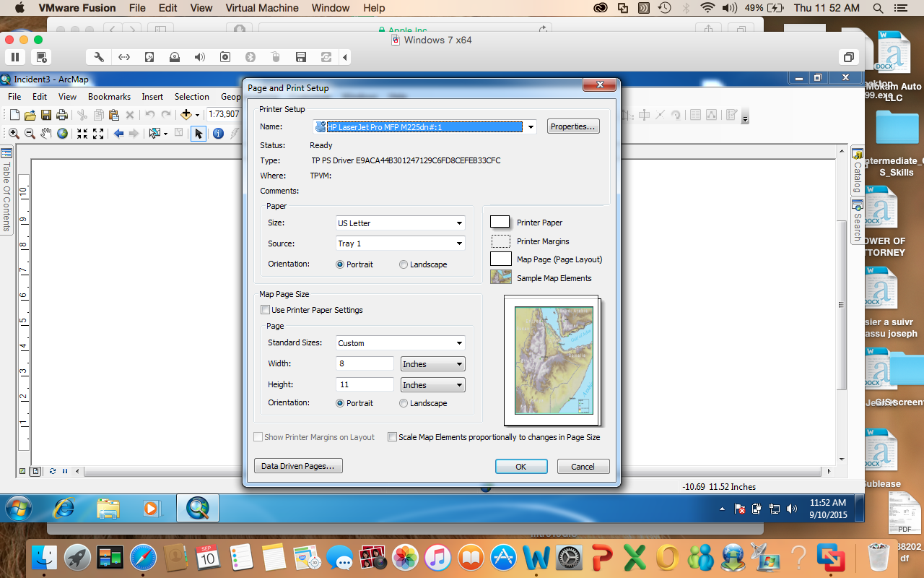Screen dimensions: 924x578
Task: Open a map document with the Open icon
Action: pyautogui.click(x=29, y=113)
